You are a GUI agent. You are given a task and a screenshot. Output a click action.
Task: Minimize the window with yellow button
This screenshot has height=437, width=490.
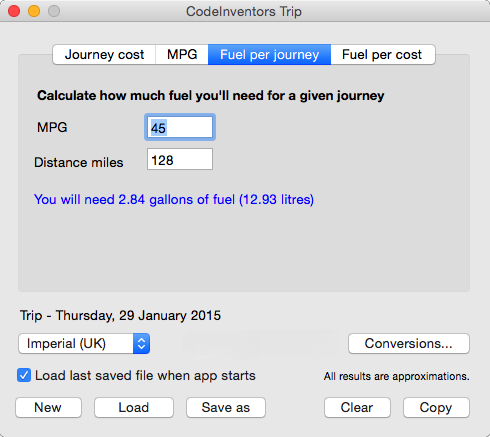34,11
